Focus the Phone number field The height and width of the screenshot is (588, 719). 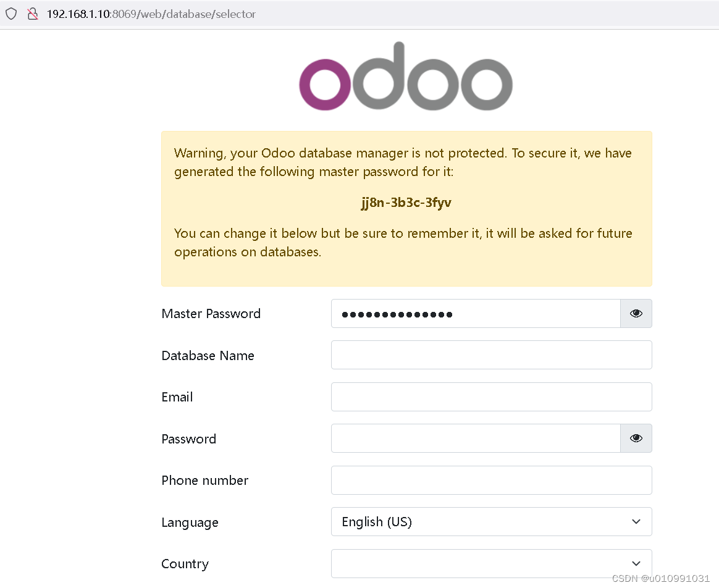(x=491, y=480)
